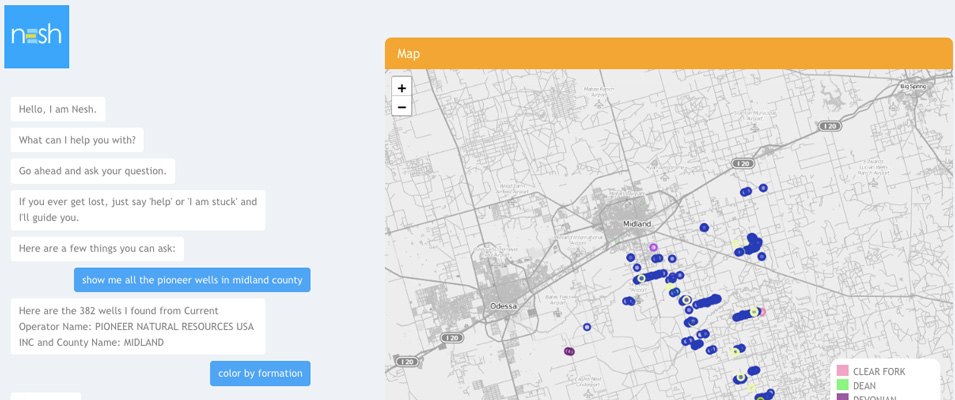This screenshot has width=955, height=400.
Task: Click the 'Here are the 382 wells' response
Action: [138, 326]
